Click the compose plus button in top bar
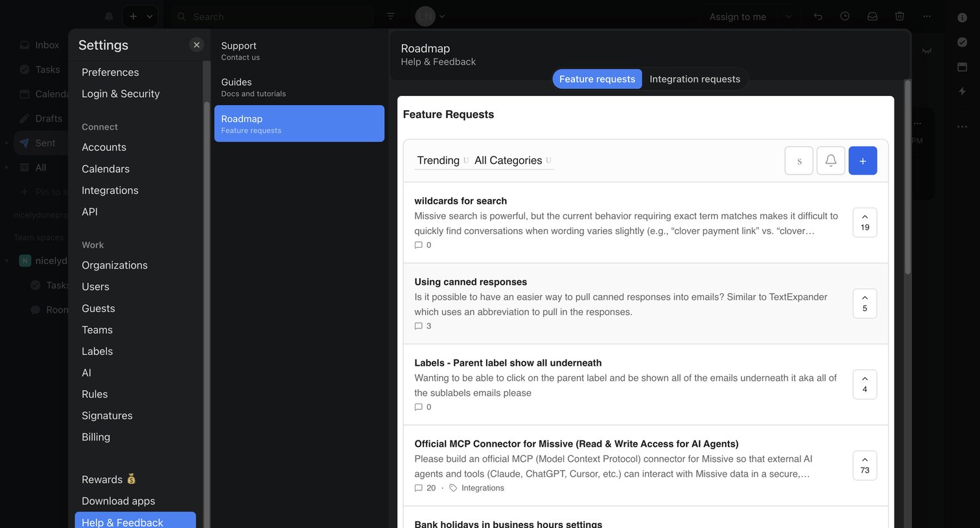The image size is (980, 528). pos(133,16)
